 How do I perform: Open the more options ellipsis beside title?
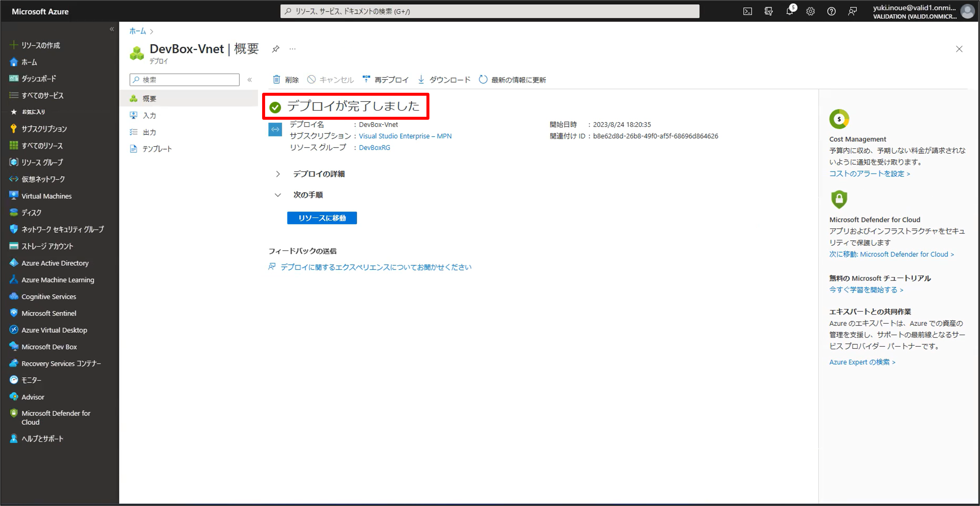click(292, 49)
